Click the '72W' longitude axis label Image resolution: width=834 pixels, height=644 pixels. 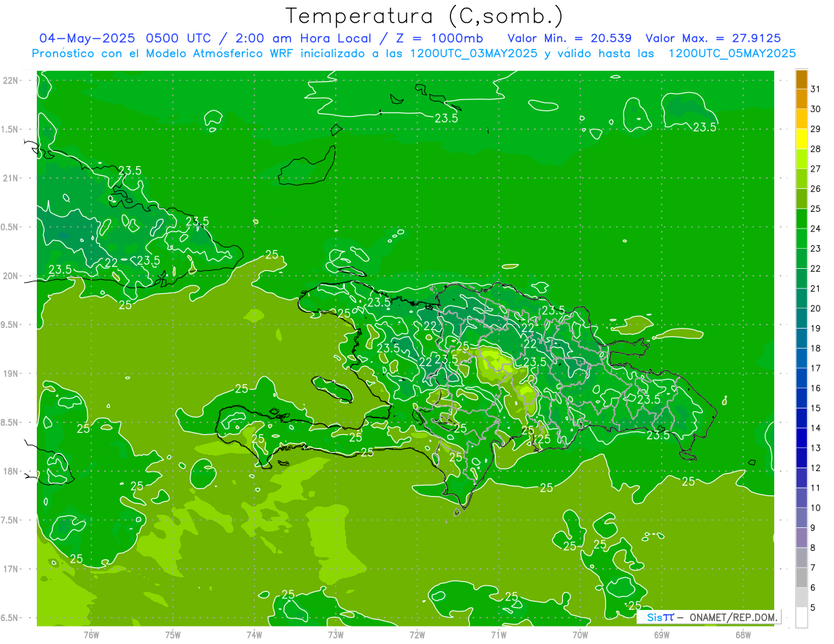coord(417,635)
